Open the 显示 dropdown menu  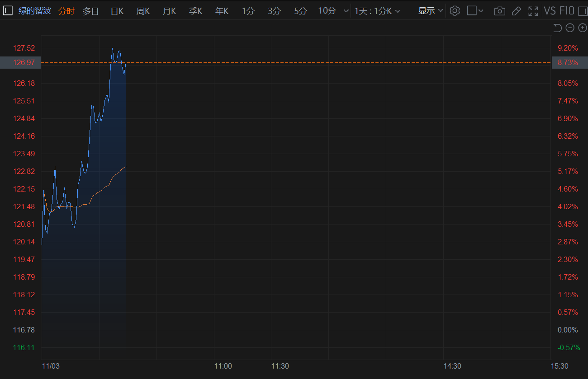tap(431, 11)
